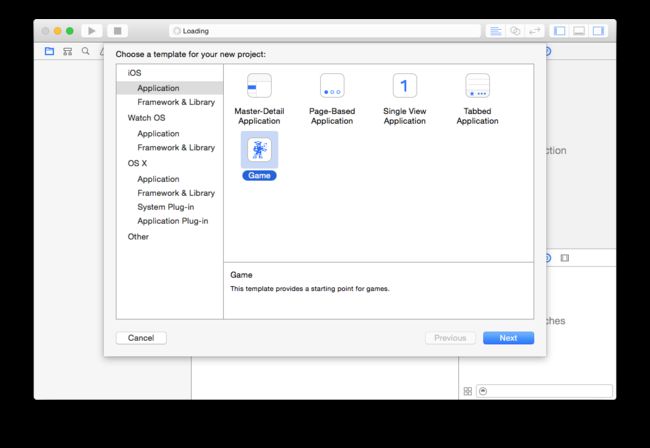The height and width of the screenshot is (448, 650).
Task: Click the Stop button in toolbar
Action: (118, 31)
